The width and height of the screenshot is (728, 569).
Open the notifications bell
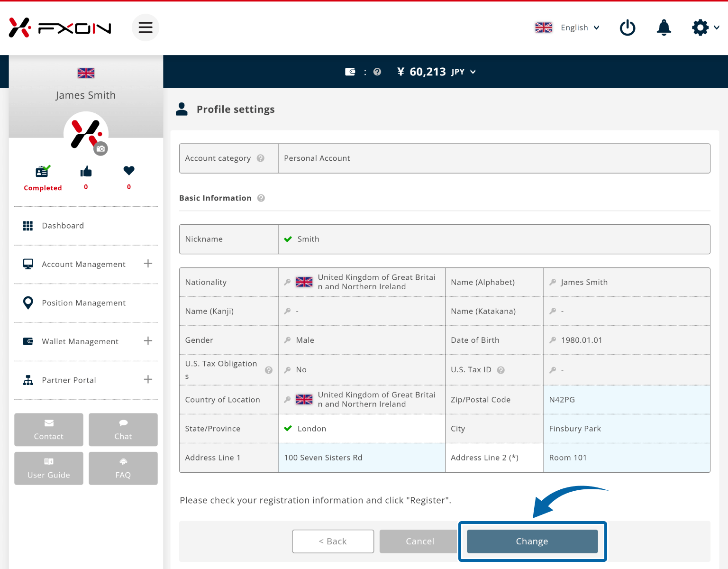click(x=664, y=28)
